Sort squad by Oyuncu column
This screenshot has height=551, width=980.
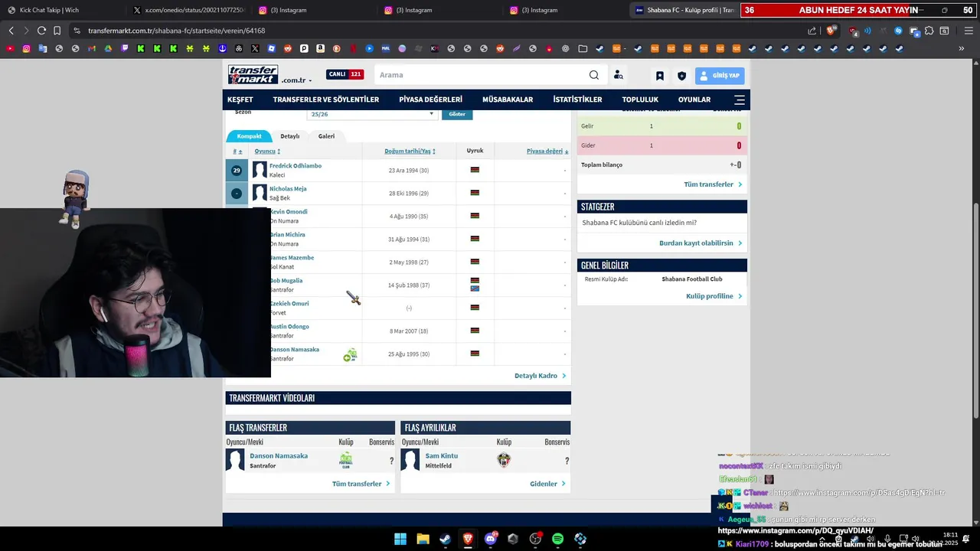click(x=267, y=152)
